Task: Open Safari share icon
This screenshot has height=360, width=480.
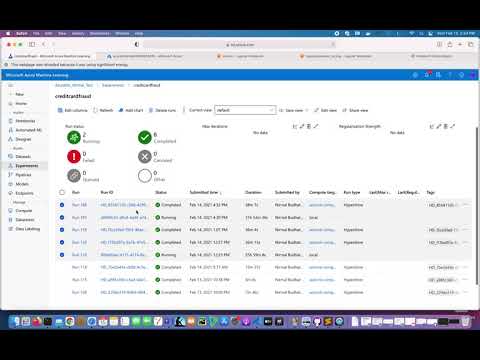Action: 450,44
